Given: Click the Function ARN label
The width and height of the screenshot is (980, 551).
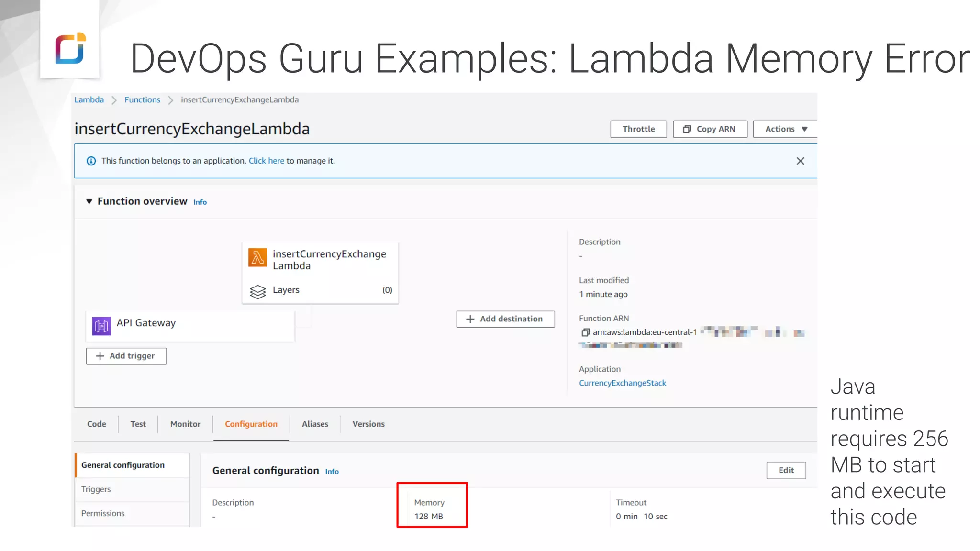Looking at the screenshot, I should pyautogui.click(x=604, y=319).
